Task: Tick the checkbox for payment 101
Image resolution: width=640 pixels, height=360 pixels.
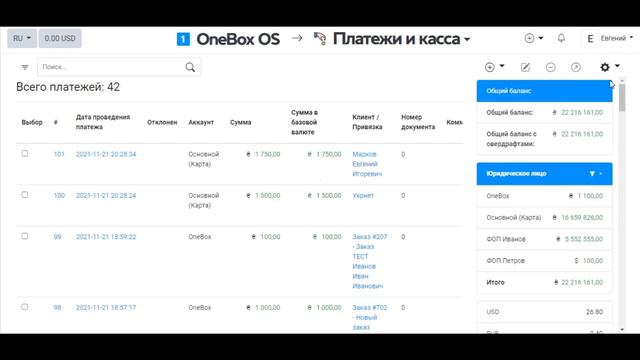Action: point(25,153)
